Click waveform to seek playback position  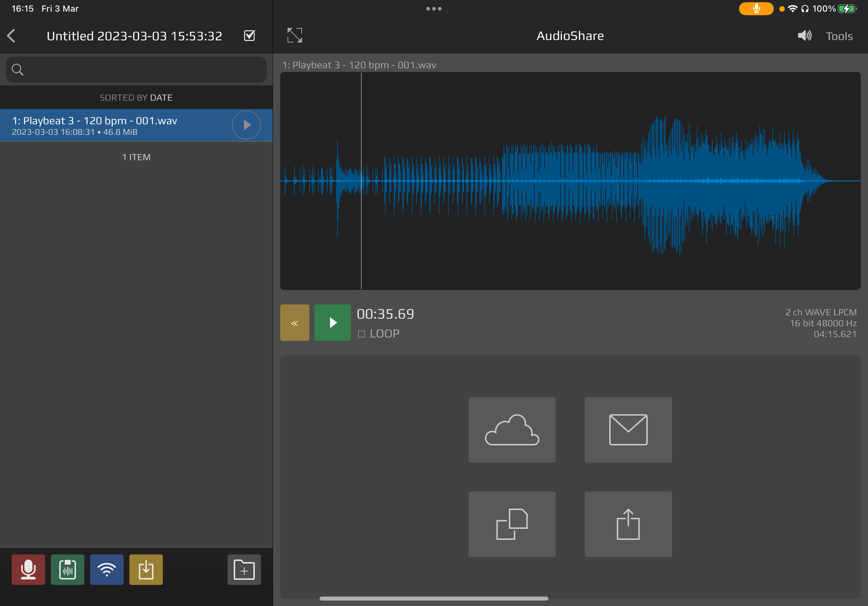[x=570, y=181]
